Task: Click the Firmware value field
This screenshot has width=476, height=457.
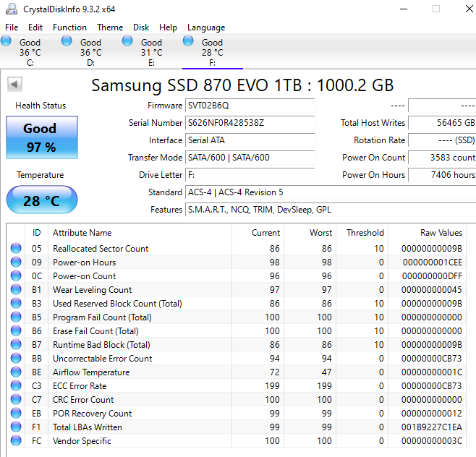Action: tap(250, 106)
